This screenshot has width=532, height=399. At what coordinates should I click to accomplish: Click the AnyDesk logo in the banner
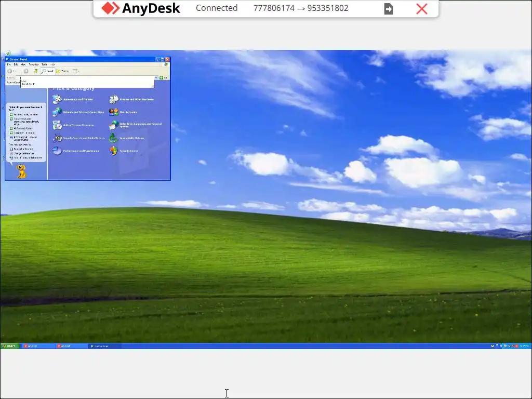coord(140,8)
